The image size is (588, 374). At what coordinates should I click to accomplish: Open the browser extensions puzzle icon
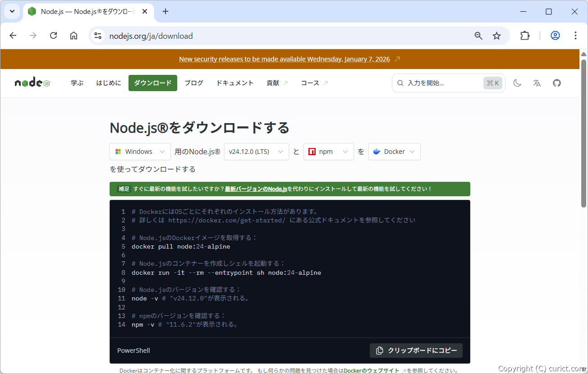tap(525, 35)
